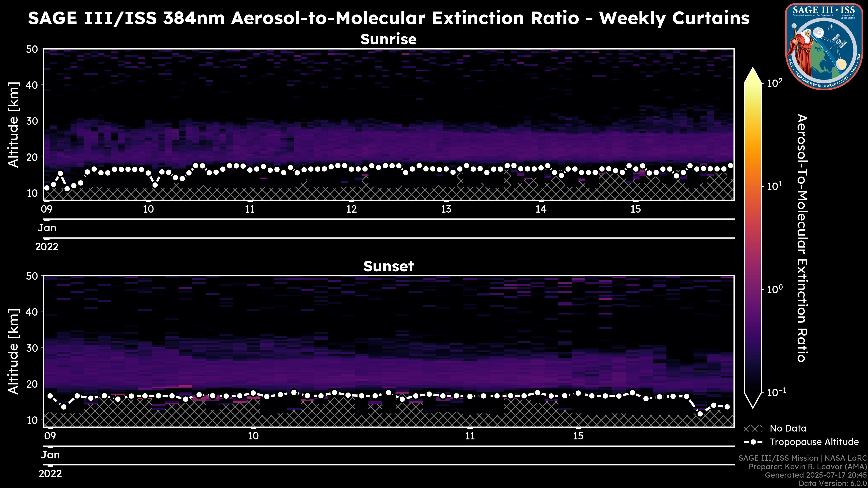Click the Jan month label under Sunrise
The height and width of the screenshot is (488, 868).
tap(47, 228)
